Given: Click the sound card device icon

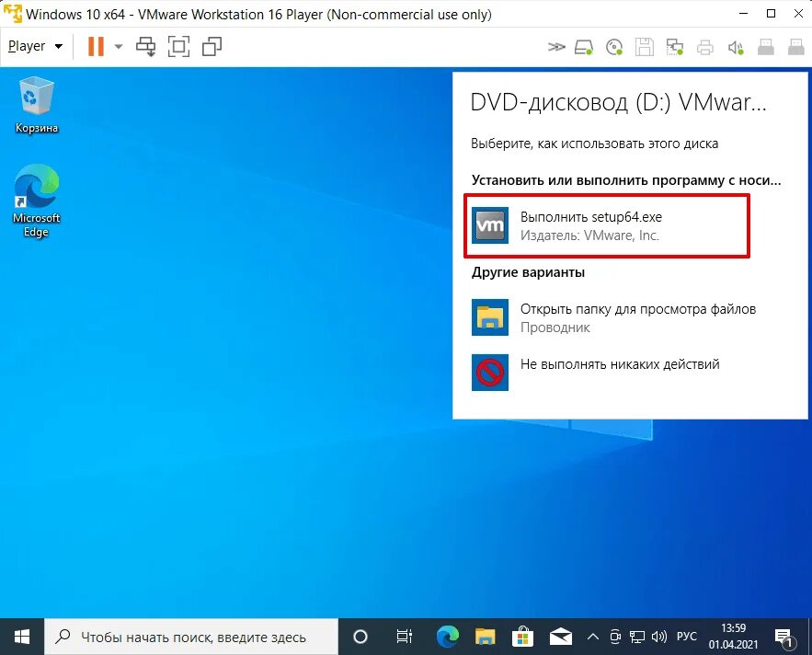Looking at the screenshot, I should [736, 47].
